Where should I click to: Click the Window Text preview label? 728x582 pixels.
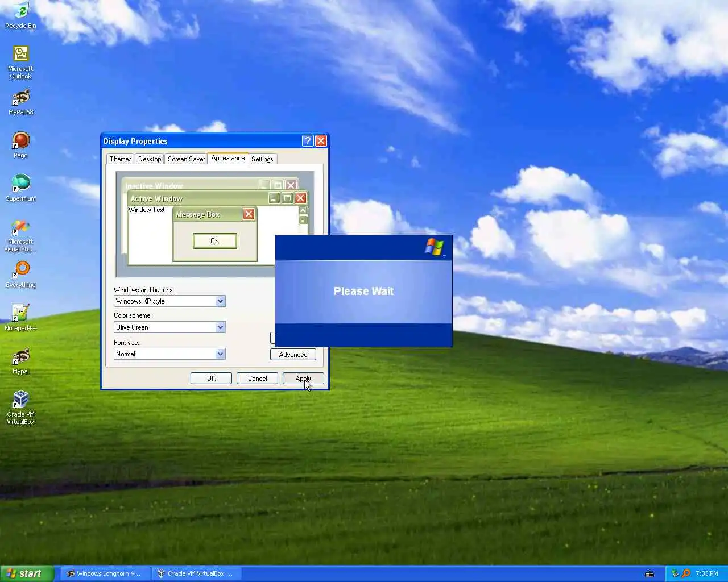tap(147, 210)
